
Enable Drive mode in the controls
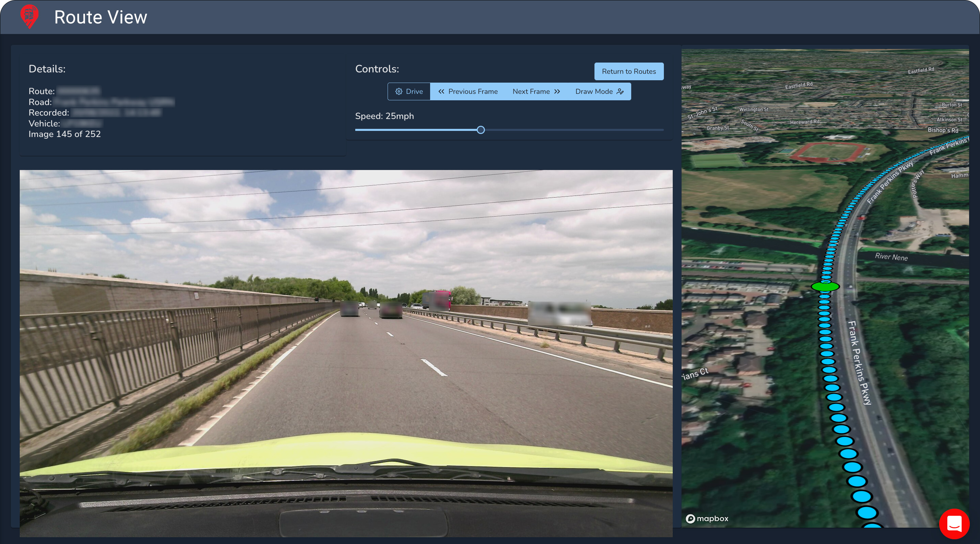pos(409,91)
